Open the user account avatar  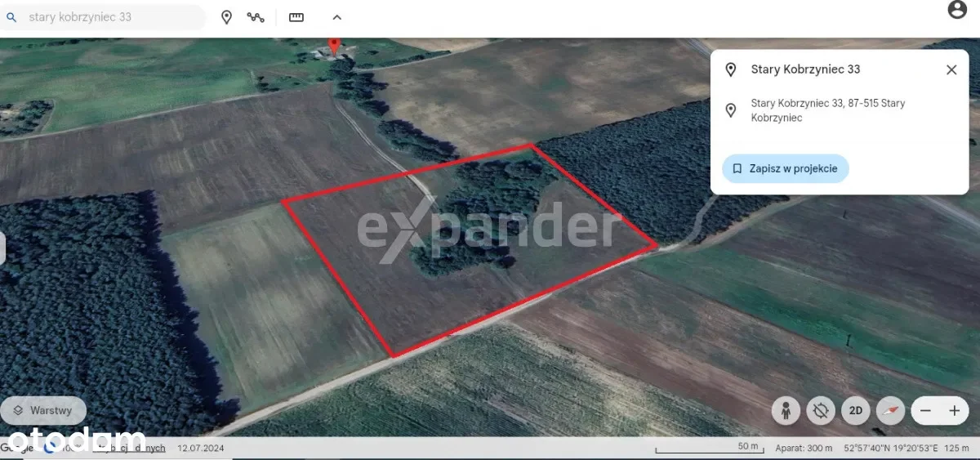pyautogui.click(x=956, y=10)
